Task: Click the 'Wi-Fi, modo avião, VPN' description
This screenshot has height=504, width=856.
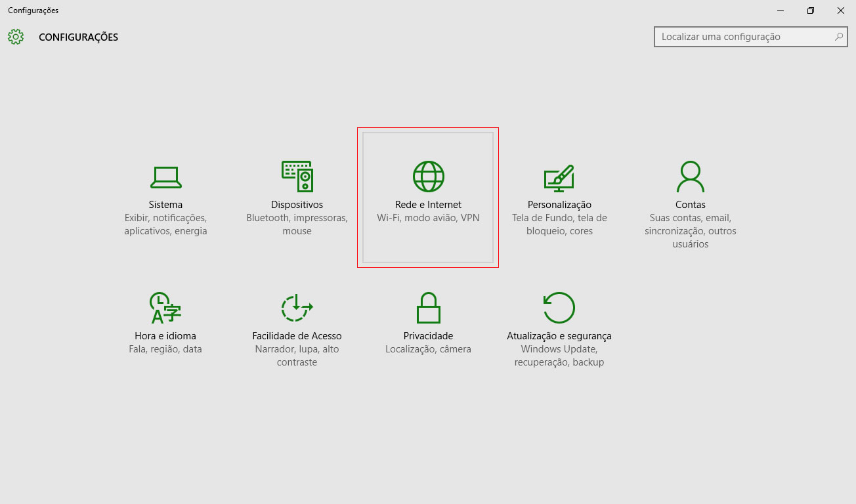Action: 428,218
